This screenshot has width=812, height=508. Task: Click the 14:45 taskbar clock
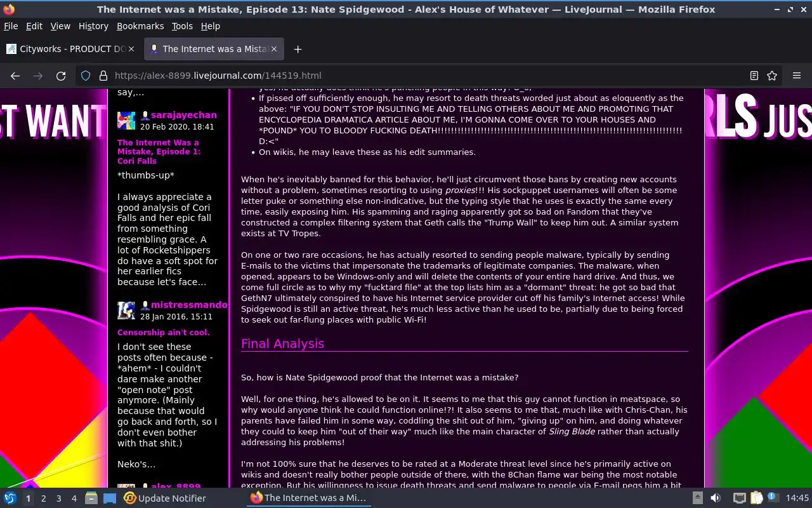[797, 498]
